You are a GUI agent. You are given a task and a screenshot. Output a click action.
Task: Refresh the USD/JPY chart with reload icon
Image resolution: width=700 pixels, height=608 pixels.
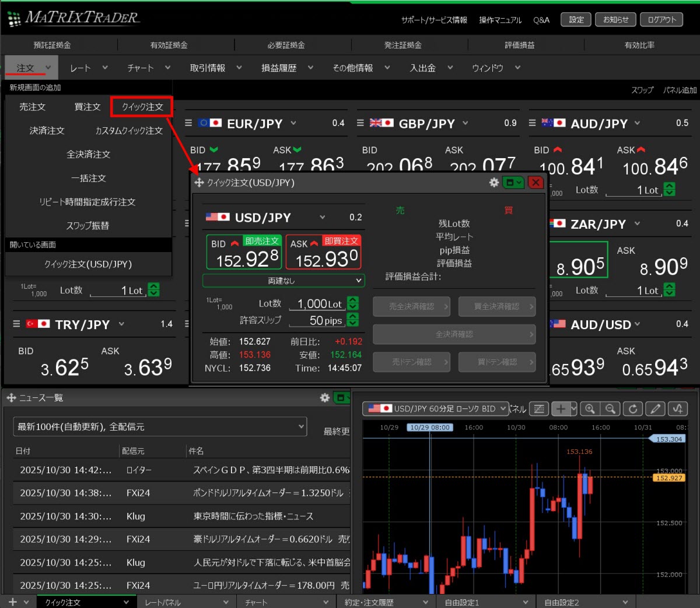click(x=633, y=408)
